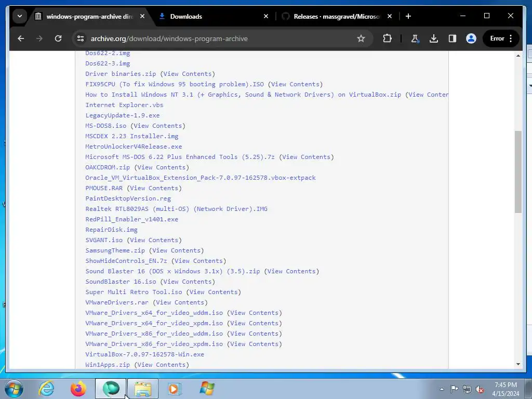This screenshot has width=532, height=399.
Task: View site information icon in address bar
Action: tap(81, 38)
